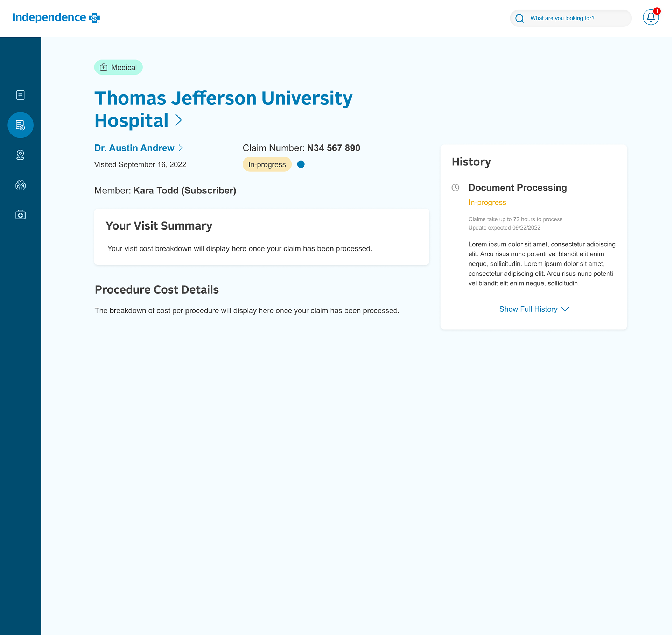Click the blue status dot next to In-progress
Viewport: 672px width, 635px height.
pyautogui.click(x=301, y=164)
